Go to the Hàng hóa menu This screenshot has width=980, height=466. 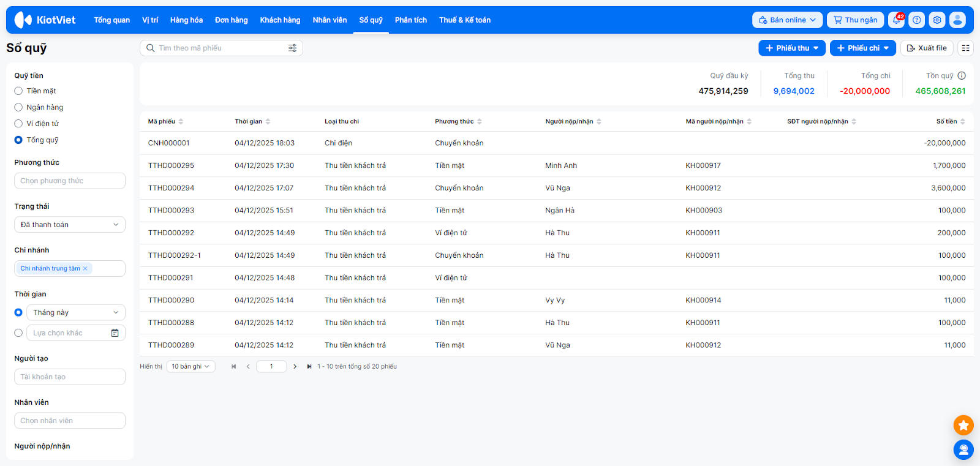pyautogui.click(x=186, y=20)
